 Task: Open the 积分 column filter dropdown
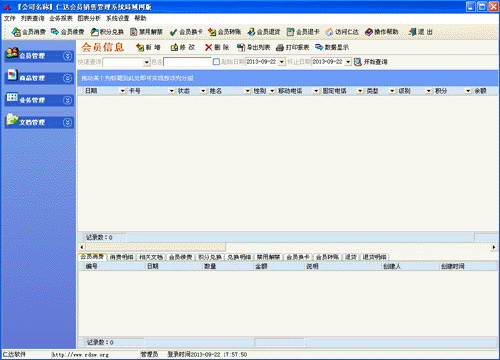468,91
